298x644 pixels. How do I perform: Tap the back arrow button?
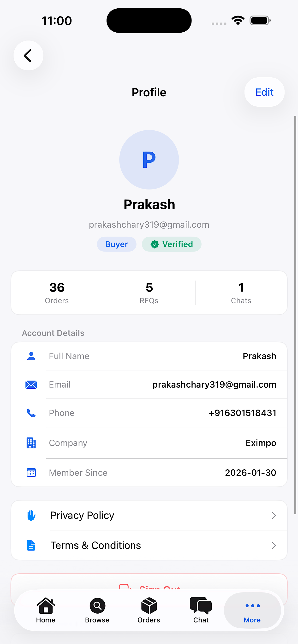[28, 56]
